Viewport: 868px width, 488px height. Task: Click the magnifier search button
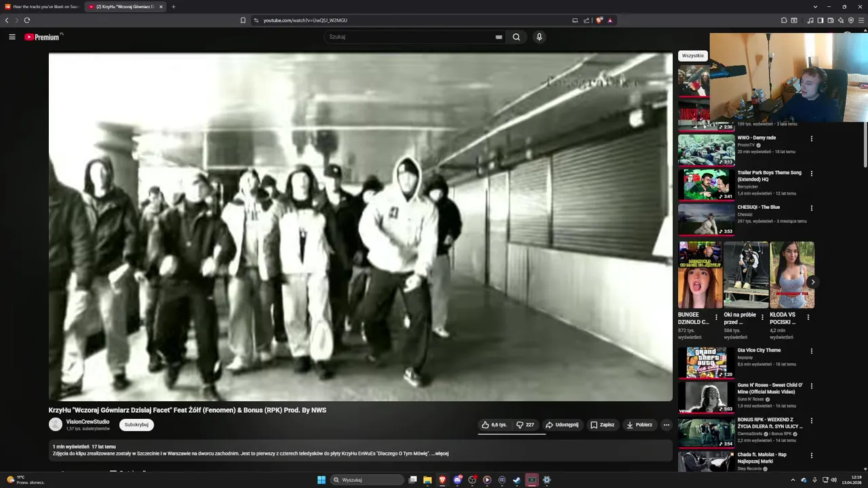pos(516,37)
